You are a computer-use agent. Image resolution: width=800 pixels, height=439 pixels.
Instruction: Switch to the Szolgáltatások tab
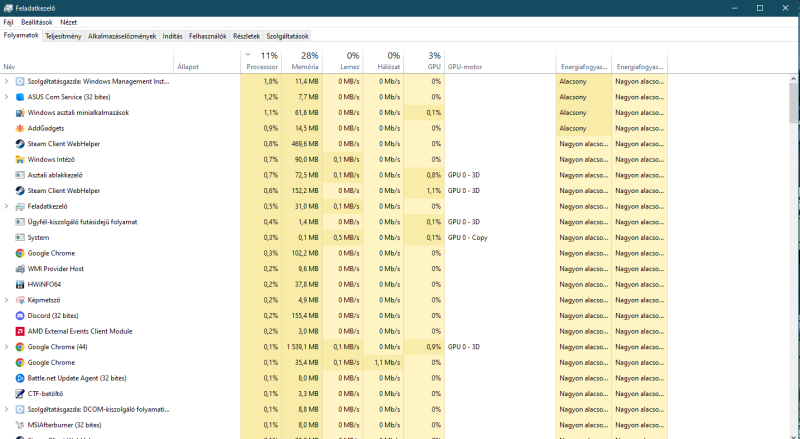(287, 36)
